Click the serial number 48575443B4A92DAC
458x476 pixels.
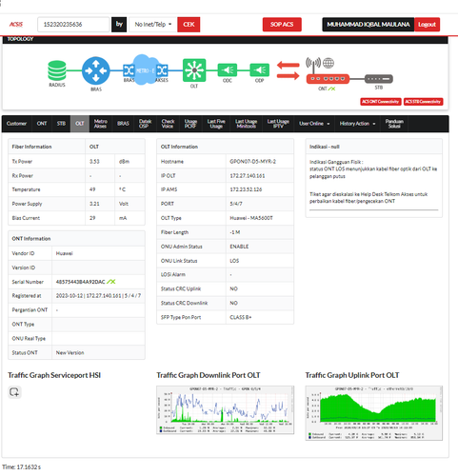click(x=81, y=282)
